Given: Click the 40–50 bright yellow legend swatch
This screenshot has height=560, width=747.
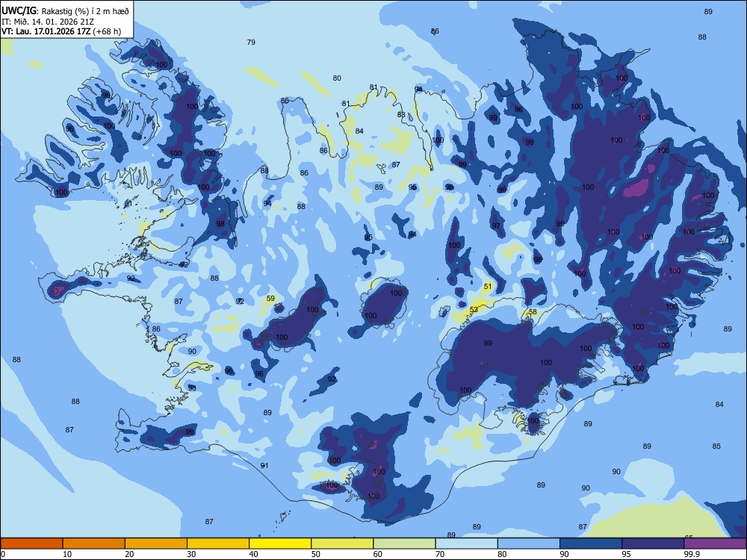Looking at the screenshot, I should [x=280, y=544].
